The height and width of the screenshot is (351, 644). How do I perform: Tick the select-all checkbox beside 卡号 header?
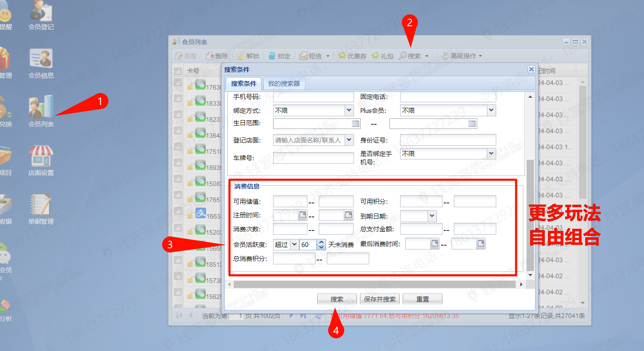tap(178, 71)
